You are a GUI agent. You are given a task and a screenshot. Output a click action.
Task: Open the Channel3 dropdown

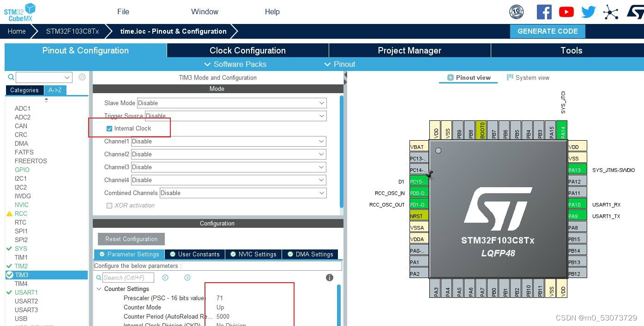point(229,167)
